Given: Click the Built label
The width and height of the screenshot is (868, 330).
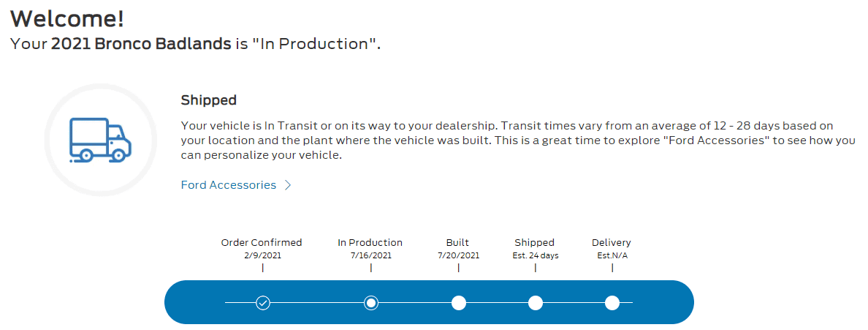Looking at the screenshot, I should pos(458,242).
